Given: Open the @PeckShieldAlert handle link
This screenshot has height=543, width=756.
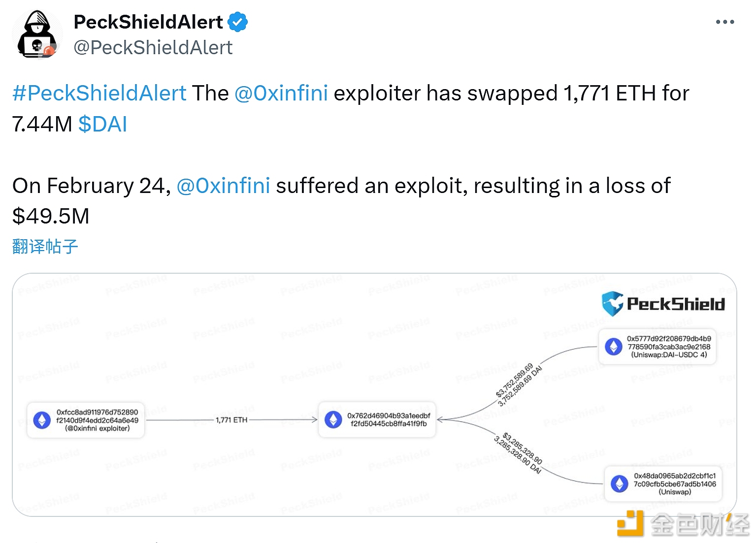Looking at the screenshot, I should [x=153, y=48].
